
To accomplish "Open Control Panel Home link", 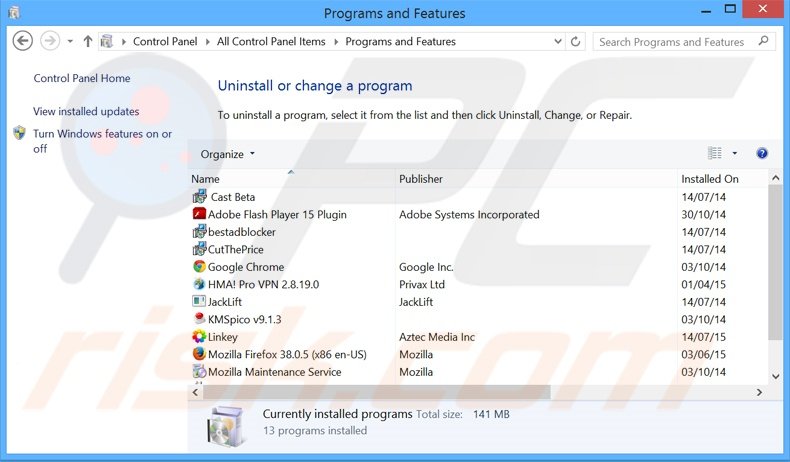I will pyautogui.click(x=82, y=78).
